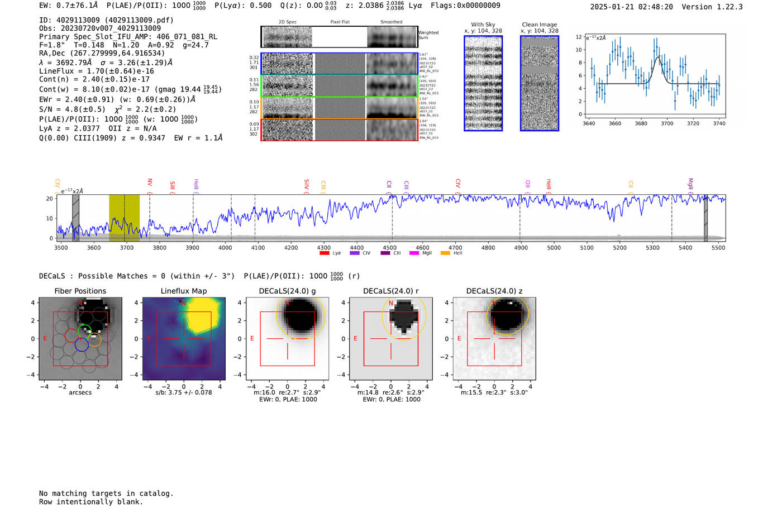Open the With Sky cutout image

coord(483,83)
